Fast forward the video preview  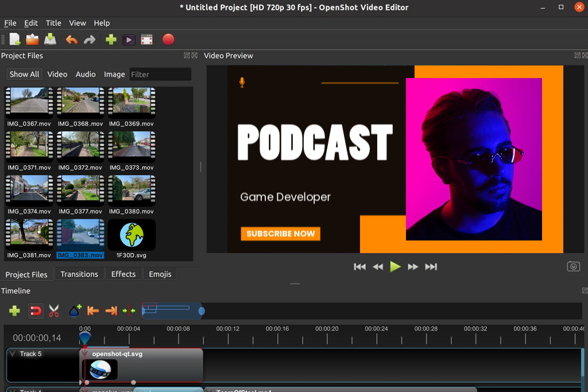tap(413, 267)
